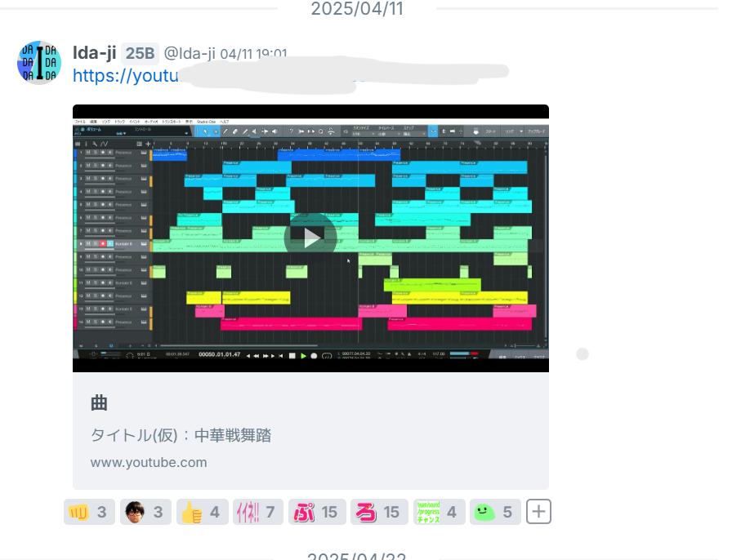Click the 04/11 19:01 message timestamp
732x560 pixels.
click(x=253, y=54)
